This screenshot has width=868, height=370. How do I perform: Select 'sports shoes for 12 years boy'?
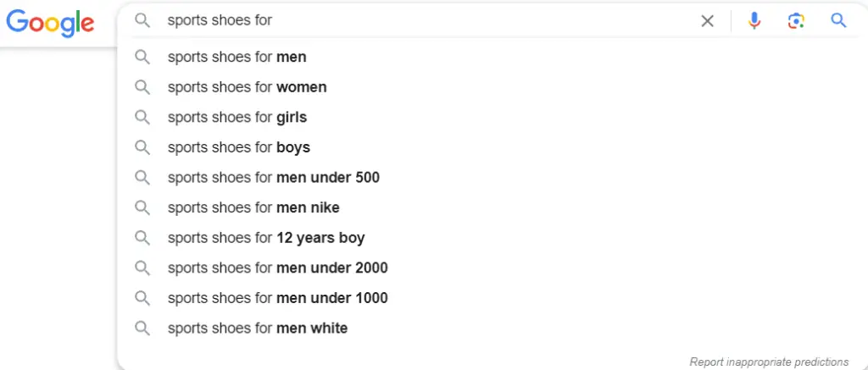pos(266,238)
